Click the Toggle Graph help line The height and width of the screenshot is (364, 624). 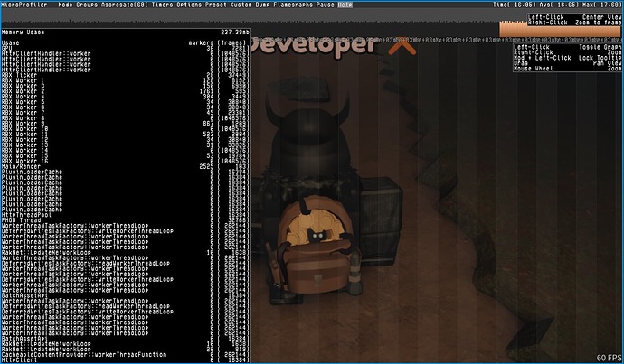tap(568, 47)
